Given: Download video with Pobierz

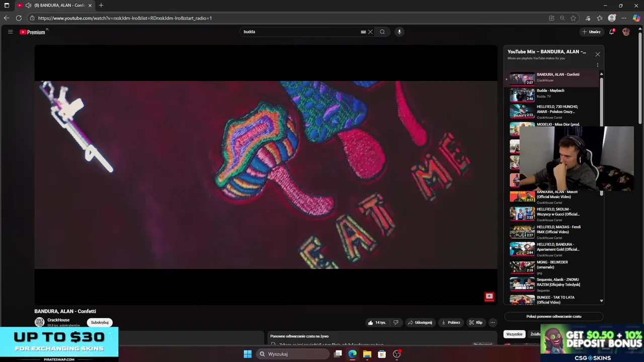Looking at the screenshot, I should pyautogui.click(x=451, y=322).
